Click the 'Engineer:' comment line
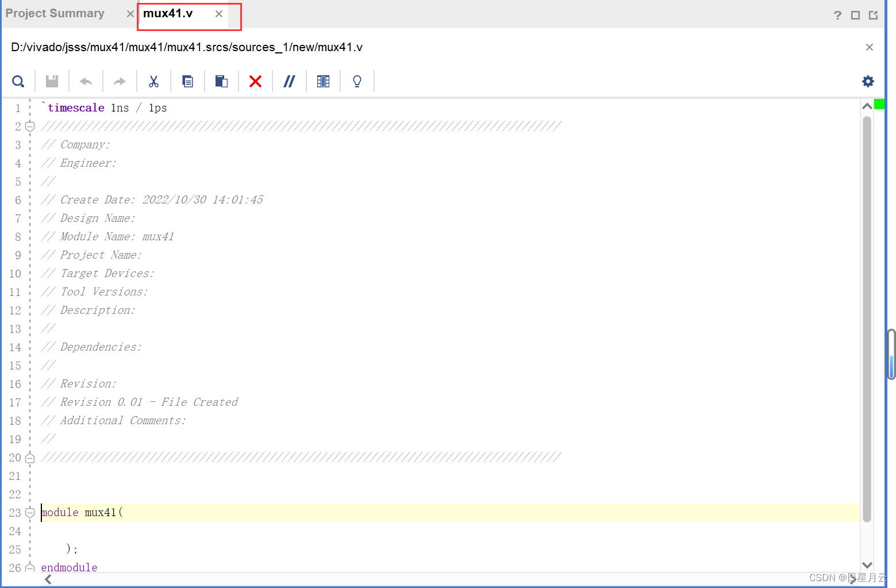Image resolution: width=896 pixels, height=588 pixels. click(x=79, y=163)
